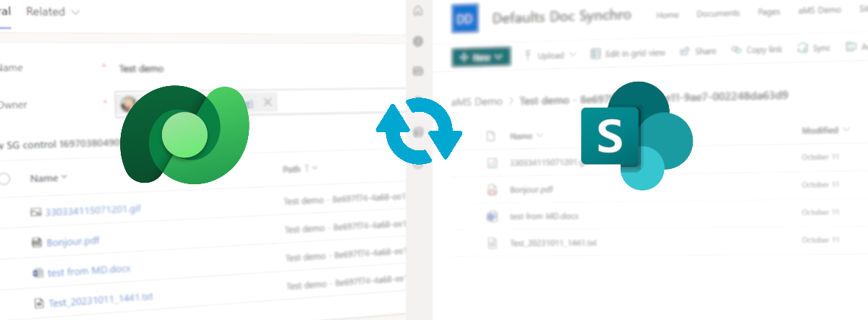Screen dimensions: 868x320
Task: Open the Bonjour.pdf link in the subgrid
Action: 73,241
